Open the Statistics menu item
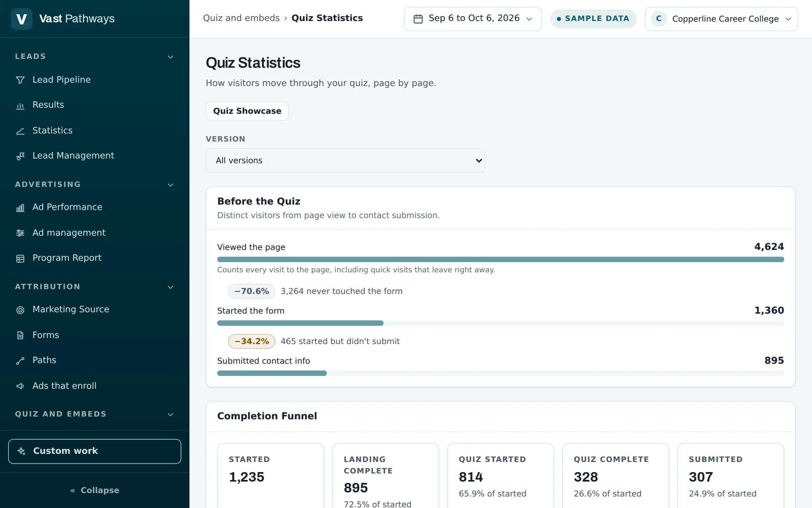The height and width of the screenshot is (508, 812). click(95, 131)
